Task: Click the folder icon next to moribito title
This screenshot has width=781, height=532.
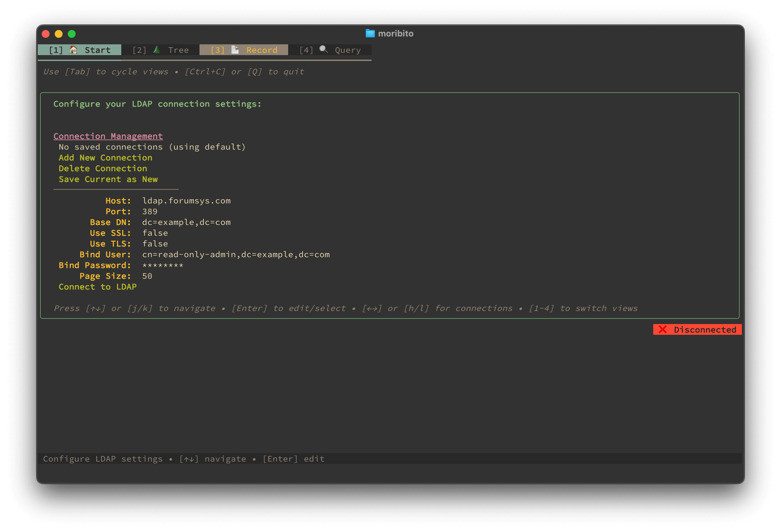Action: [370, 33]
